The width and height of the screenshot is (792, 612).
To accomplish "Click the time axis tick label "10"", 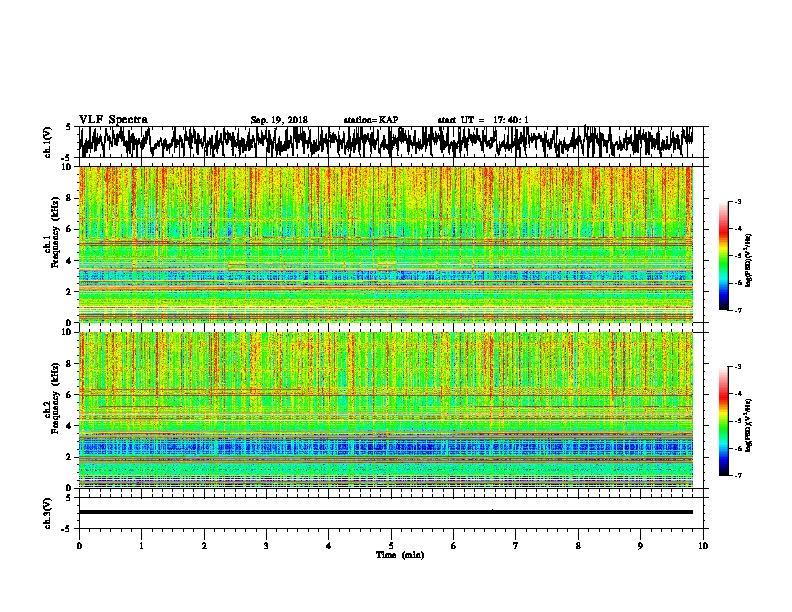I will tap(703, 546).
